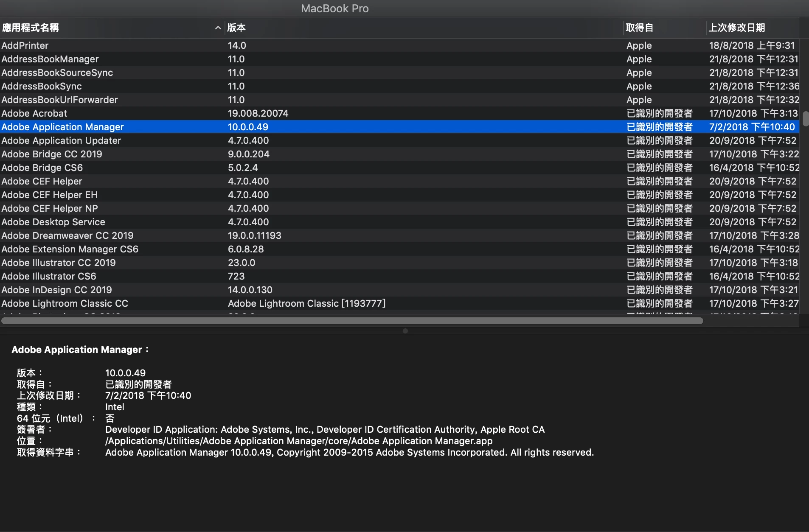Image resolution: width=809 pixels, height=532 pixels.
Task: Click the Developer ID Application signer text
Action: [325, 429]
